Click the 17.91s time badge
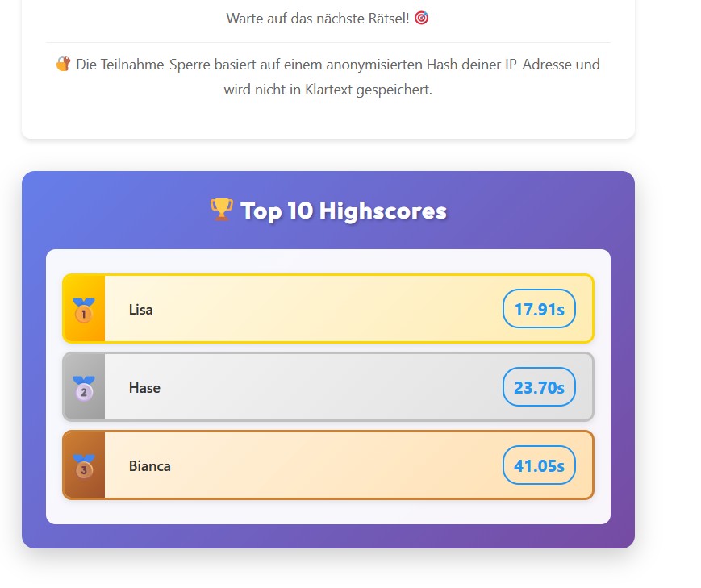This screenshot has height=588, width=701. coord(539,309)
